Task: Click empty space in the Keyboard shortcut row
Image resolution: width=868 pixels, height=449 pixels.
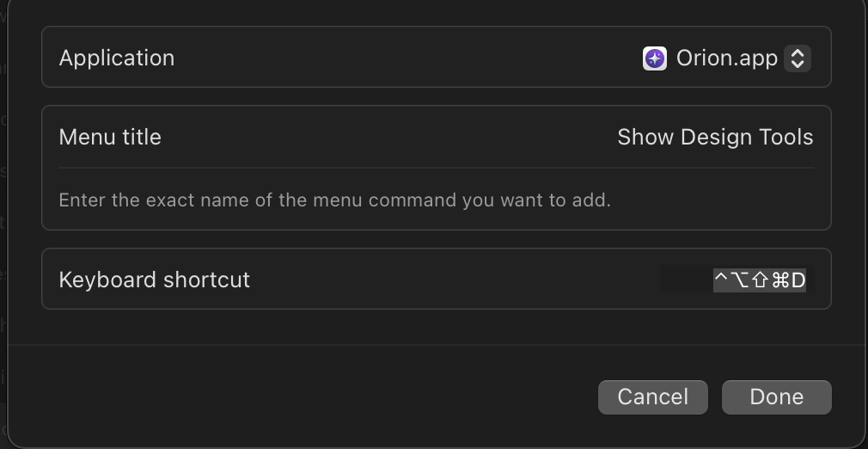Action: (454, 280)
